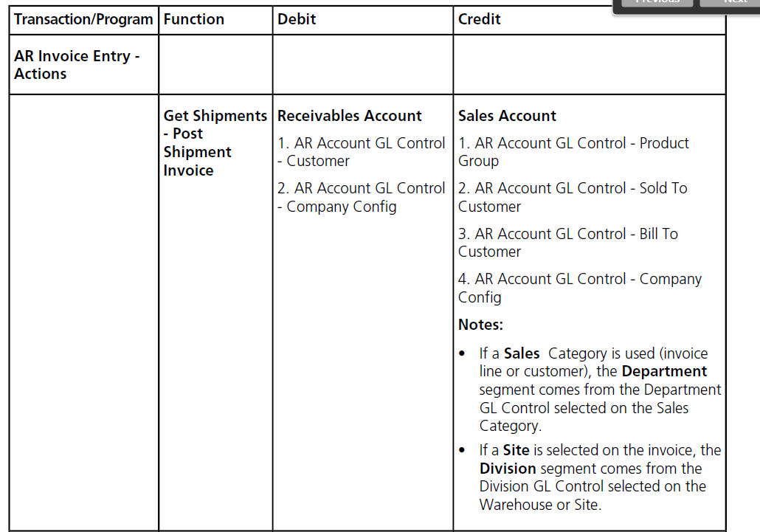760x532 pixels.
Task: Click credit item 4, Company Config
Action: click(x=580, y=288)
